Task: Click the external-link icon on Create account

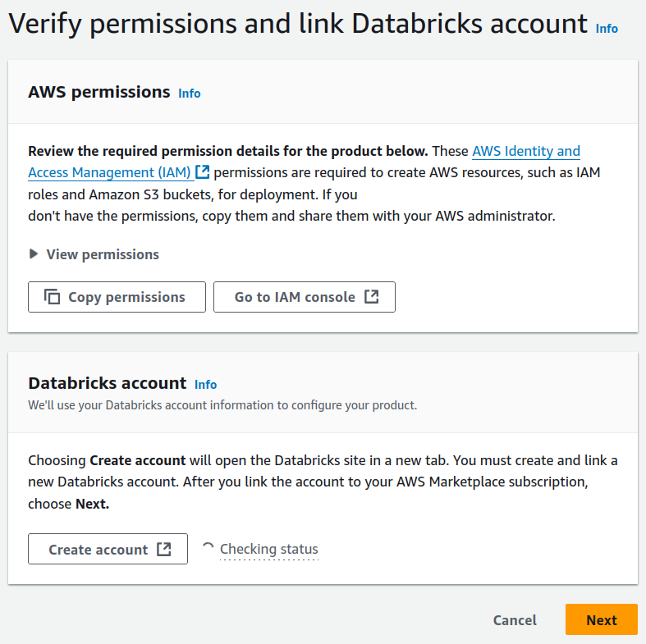Action: tap(164, 550)
